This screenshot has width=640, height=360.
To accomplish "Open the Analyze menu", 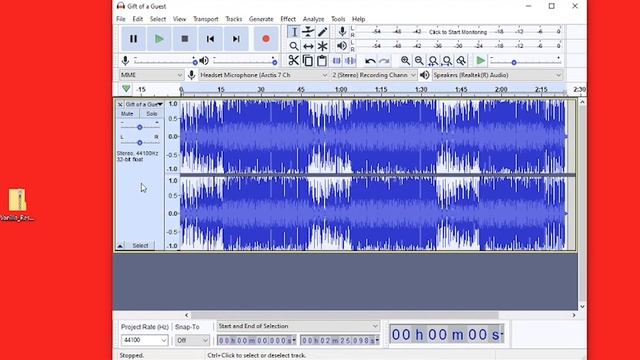I will (313, 19).
